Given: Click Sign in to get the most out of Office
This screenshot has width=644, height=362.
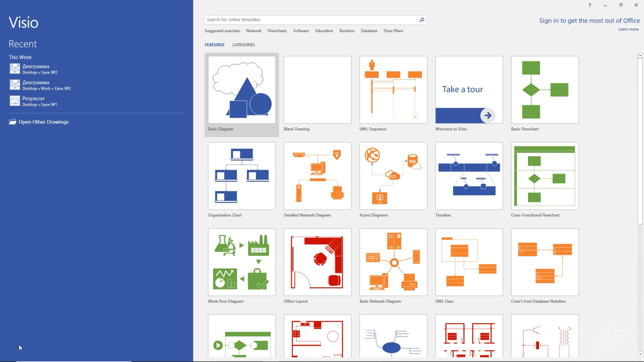Looking at the screenshot, I should click(x=589, y=21).
